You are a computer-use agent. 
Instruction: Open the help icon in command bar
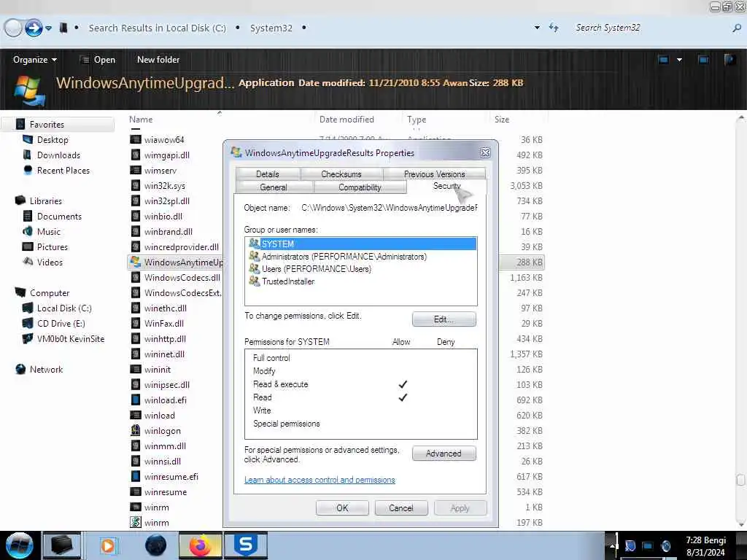(729, 60)
